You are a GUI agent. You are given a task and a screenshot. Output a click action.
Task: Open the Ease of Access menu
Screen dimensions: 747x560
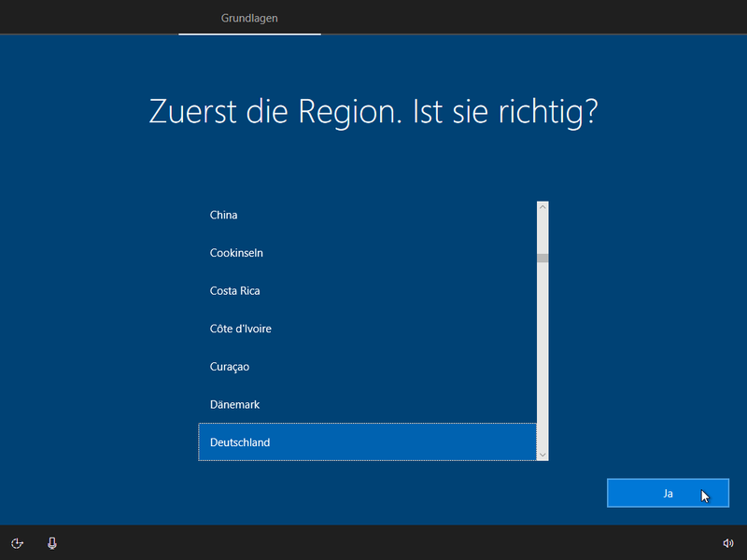click(17, 542)
